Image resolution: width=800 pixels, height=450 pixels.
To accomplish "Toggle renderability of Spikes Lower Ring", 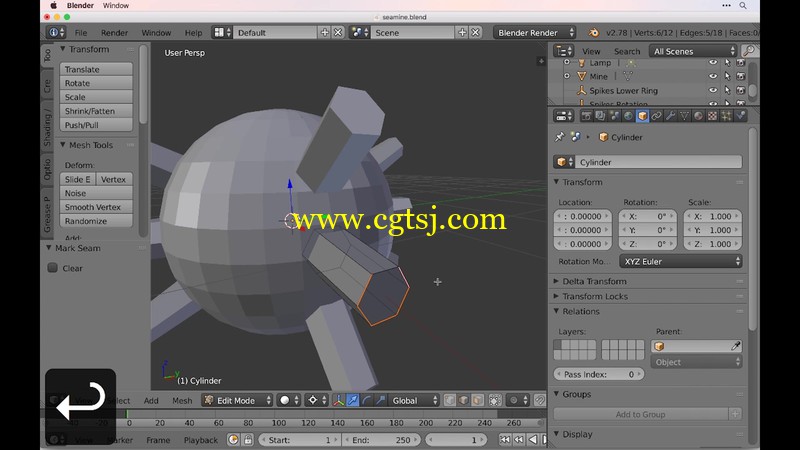I will [741, 90].
